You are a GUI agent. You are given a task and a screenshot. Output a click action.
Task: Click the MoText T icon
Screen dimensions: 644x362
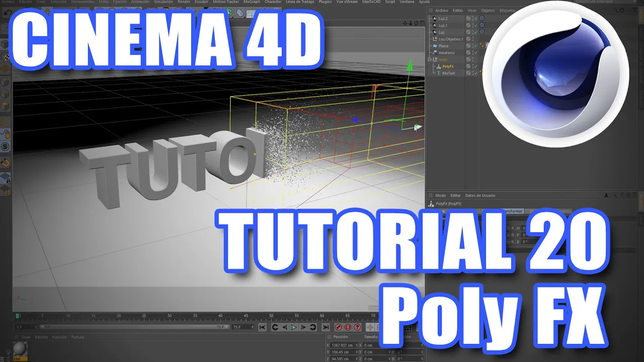click(439, 73)
